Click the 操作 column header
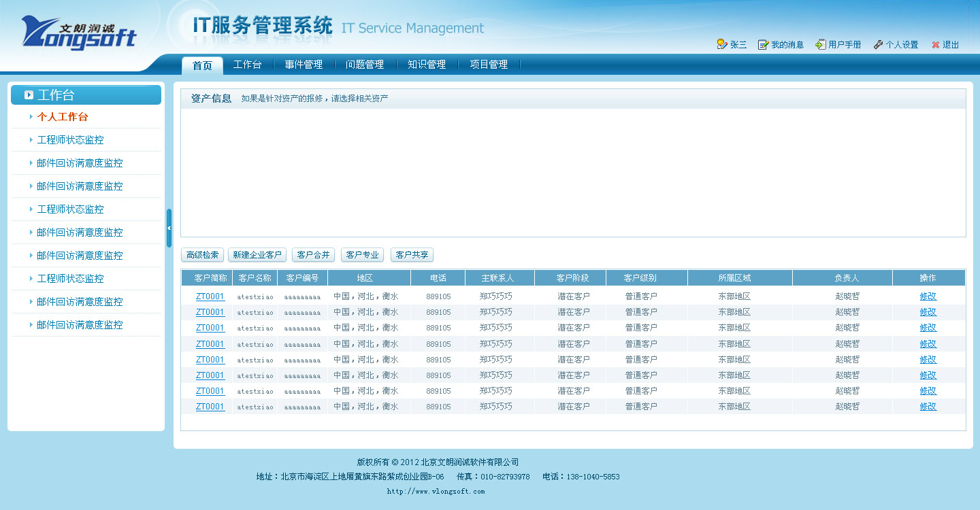The width and height of the screenshot is (980, 510). pyautogui.click(x=928, y=278)
